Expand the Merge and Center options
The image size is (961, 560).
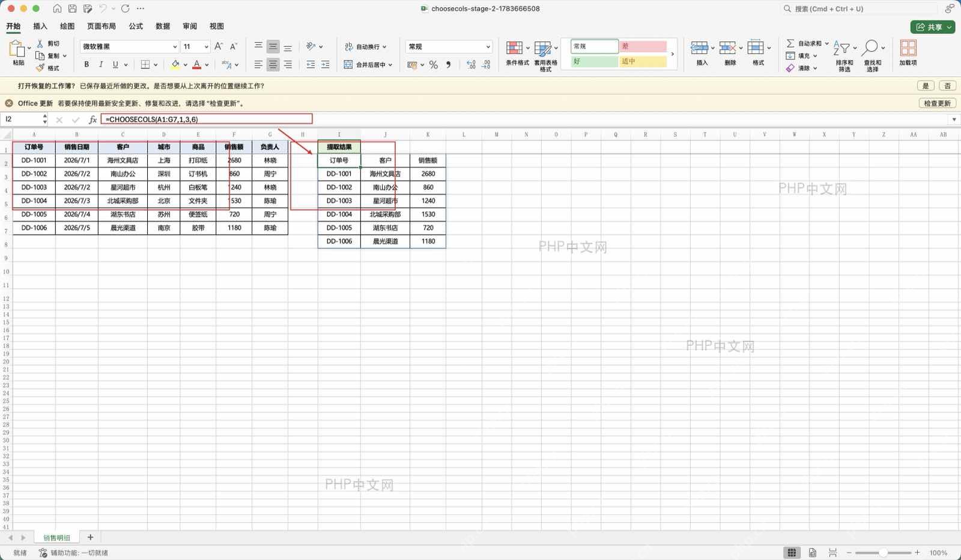pos(390,65)
